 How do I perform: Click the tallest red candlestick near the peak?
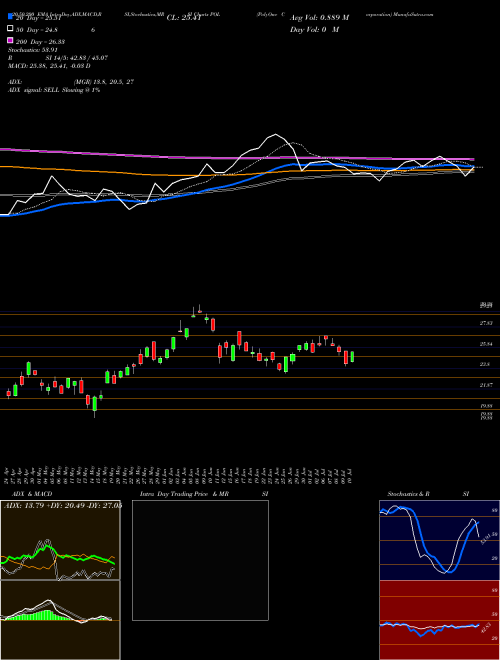(213, 325)
